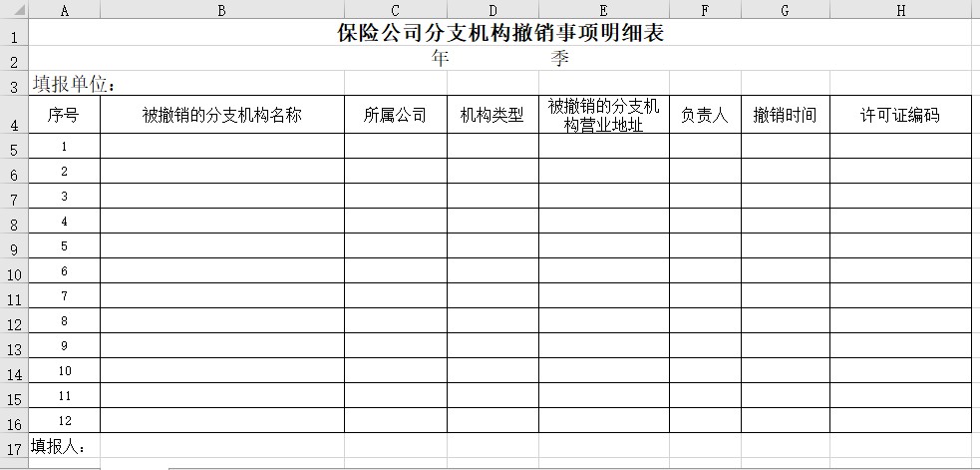Click the 所属公司 header cell

(395, 116)
